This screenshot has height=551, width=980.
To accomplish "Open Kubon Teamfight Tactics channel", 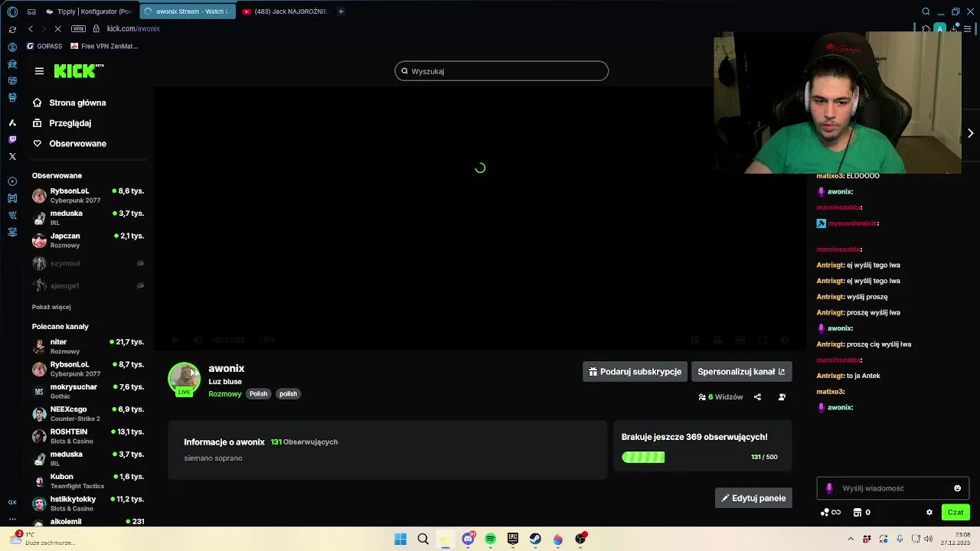I will click(88, 481).
